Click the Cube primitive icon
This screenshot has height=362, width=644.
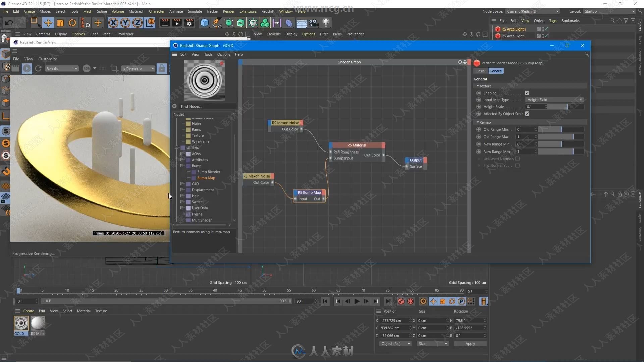tap(204, 23)
